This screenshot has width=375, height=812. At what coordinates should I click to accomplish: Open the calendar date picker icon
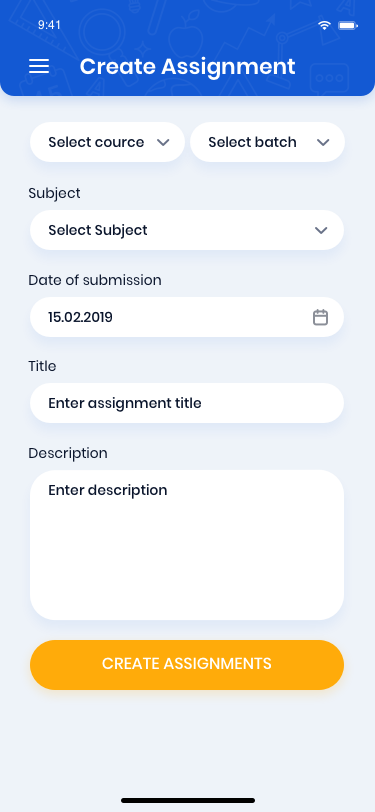click(x=321, y=317)
